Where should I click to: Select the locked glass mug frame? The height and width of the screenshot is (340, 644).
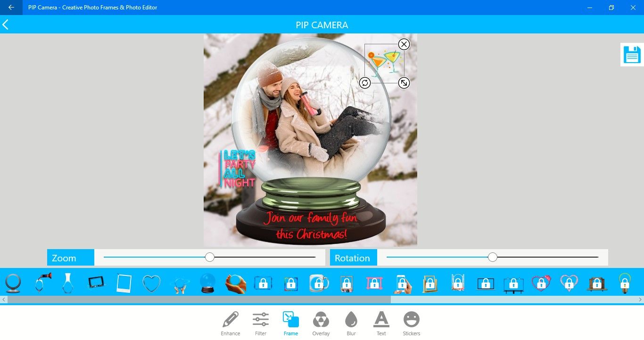(x=319, y=283)
